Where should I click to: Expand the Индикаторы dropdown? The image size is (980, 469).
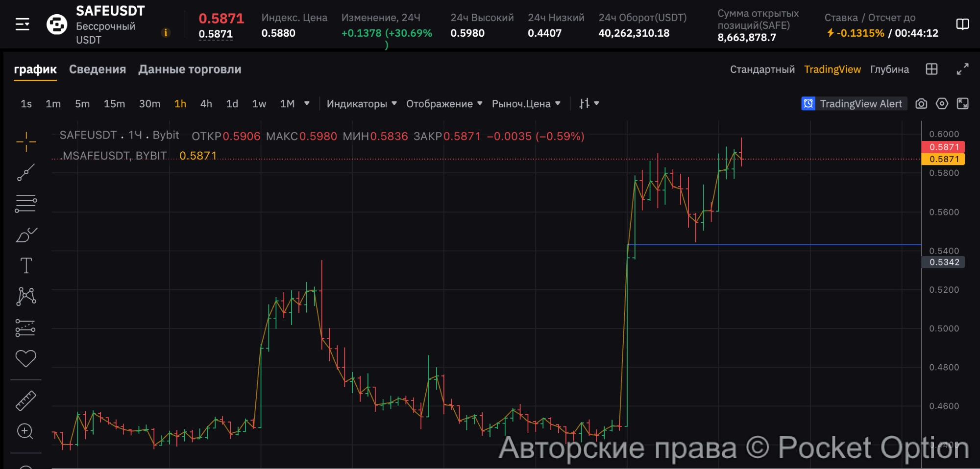coord(362,104)
